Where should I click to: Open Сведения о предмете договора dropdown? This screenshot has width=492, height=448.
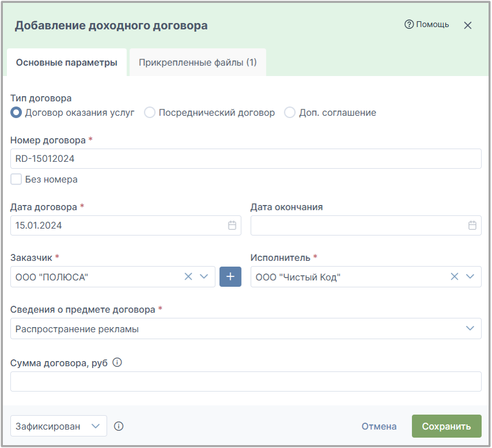tap(246, 329)
